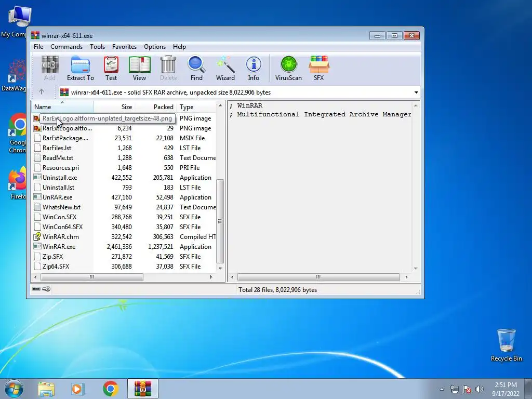Screen dimensions: 532x399
Task: Open the View toolbar button
Action: coord(139,68)
